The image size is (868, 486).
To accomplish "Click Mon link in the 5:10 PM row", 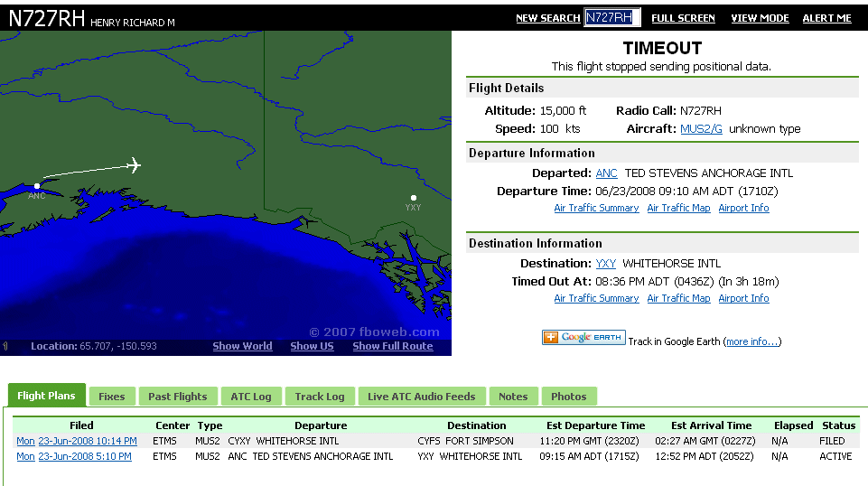I will pyautogui.click(x=25, y=457).
